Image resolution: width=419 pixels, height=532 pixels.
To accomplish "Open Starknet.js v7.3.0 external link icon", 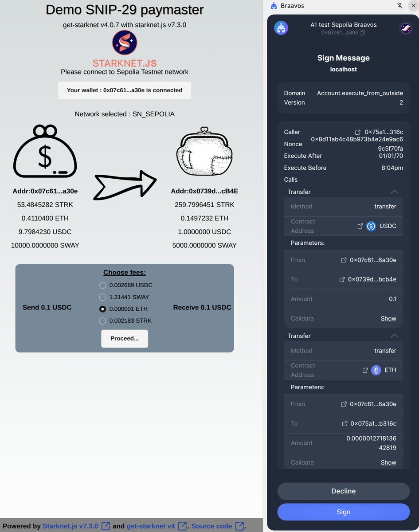I will coord(106,526).
